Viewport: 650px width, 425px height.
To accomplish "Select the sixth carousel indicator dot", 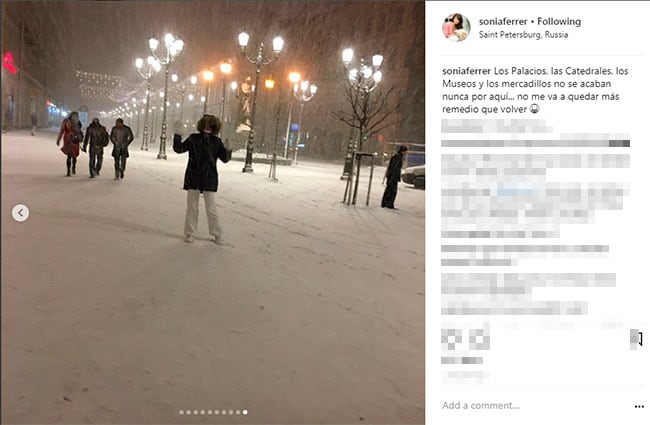I will click(x=217, y=412).
